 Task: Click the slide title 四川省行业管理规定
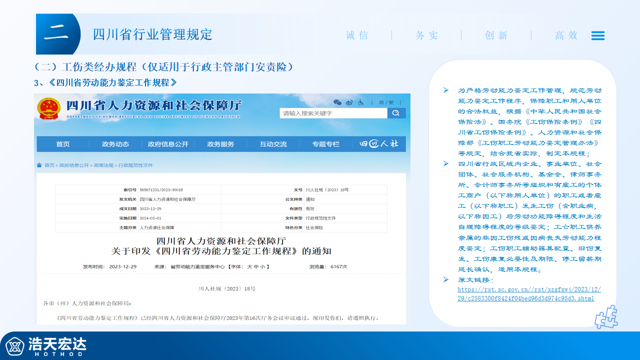tap(152, 35)
